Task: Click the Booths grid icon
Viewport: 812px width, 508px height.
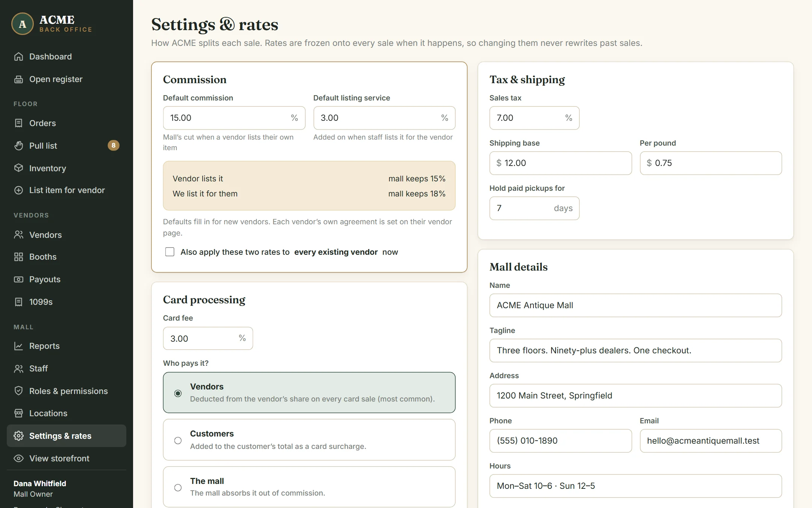Action: pyautogui.click(x=18, y=257)
